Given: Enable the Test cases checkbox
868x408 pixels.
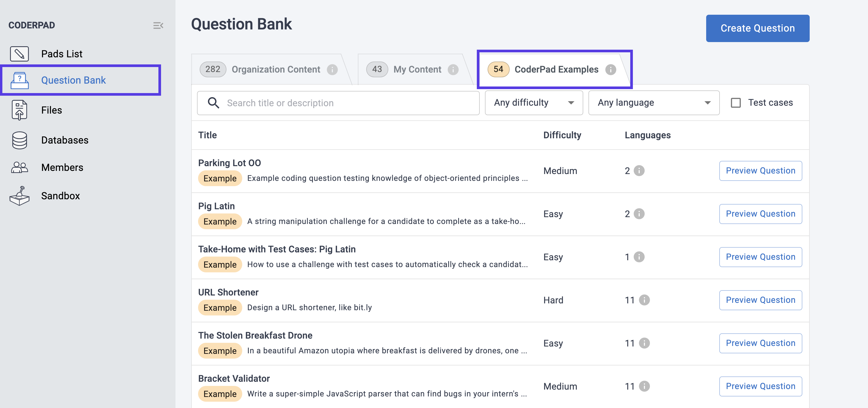Looking at the screenshot, I should (736, 103).
